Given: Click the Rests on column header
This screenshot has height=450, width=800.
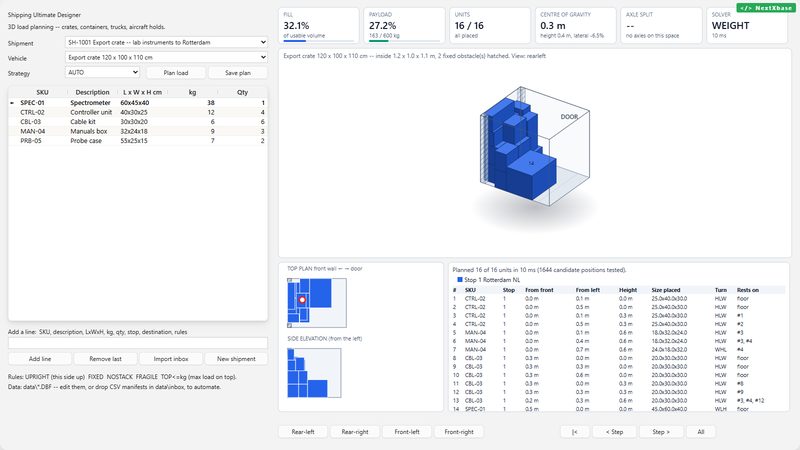Looking at the screenshot, I should [747, 290].
